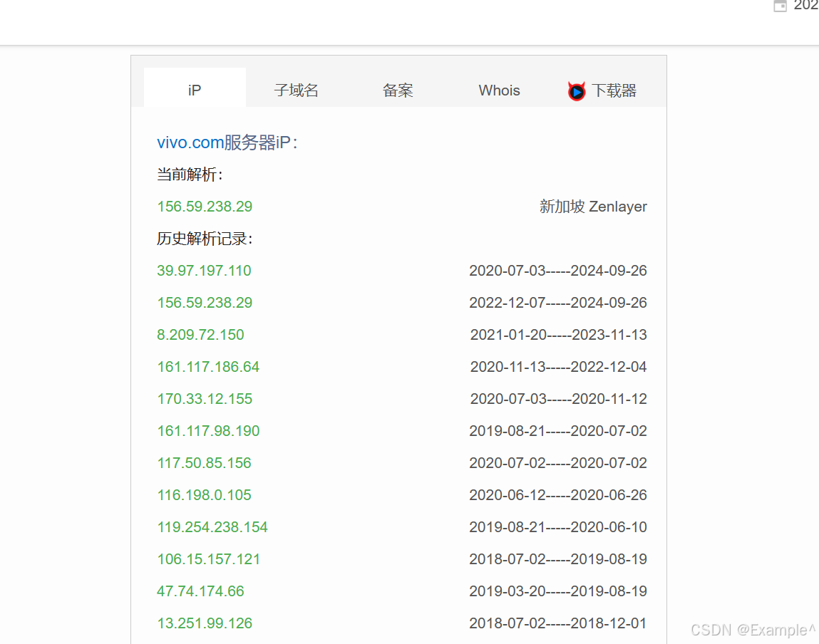The image size is (819, 644).
Task: Open IP link 170.33.12.155
Action: click(205, 399)
